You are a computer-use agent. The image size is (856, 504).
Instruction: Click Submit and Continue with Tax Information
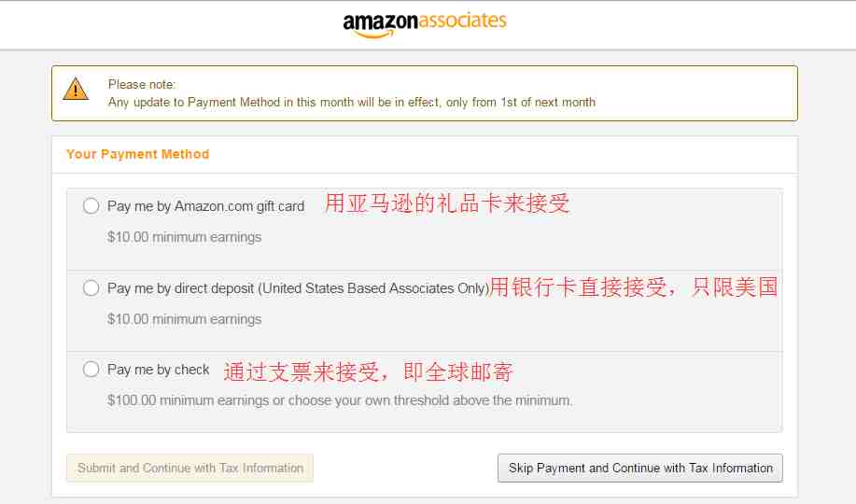pos(190,468)
